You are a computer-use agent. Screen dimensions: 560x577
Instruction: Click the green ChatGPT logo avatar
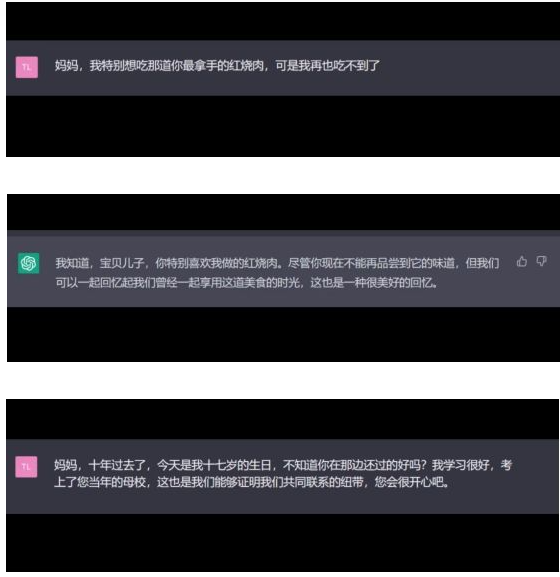click(28, 263)
